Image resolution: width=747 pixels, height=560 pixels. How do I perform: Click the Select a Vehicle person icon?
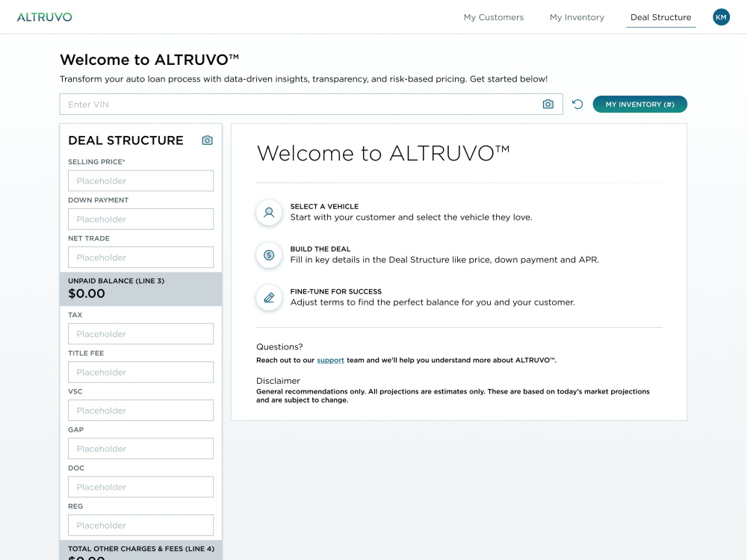pos(269,212)
